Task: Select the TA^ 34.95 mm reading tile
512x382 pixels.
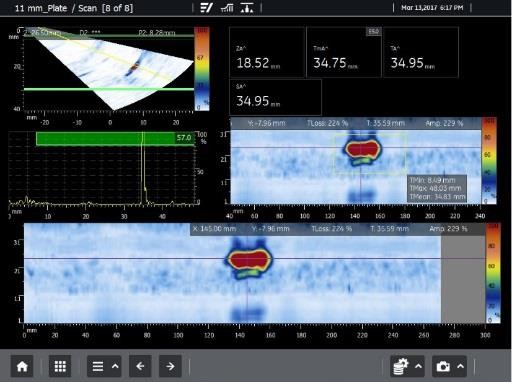Action: tap(421, 52)
